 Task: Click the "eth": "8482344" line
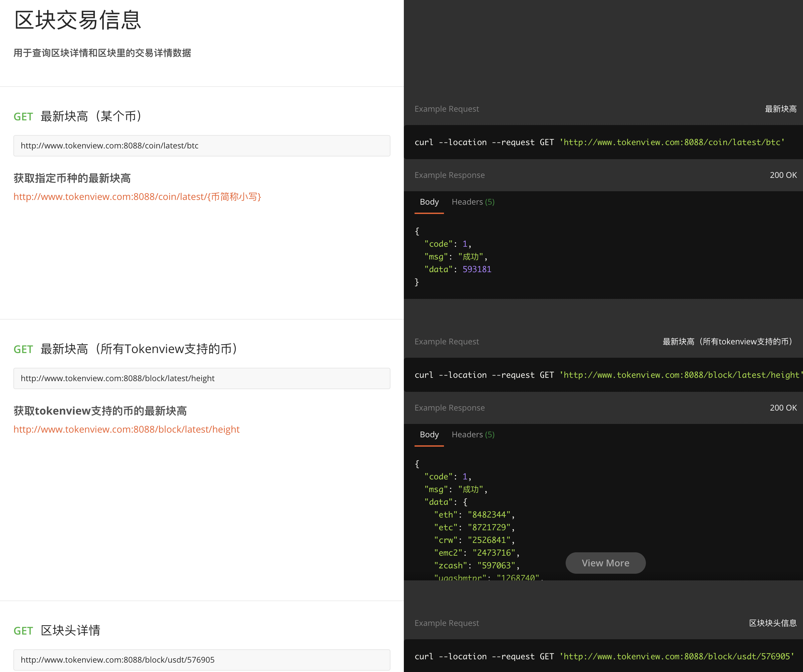pos(474,515)
